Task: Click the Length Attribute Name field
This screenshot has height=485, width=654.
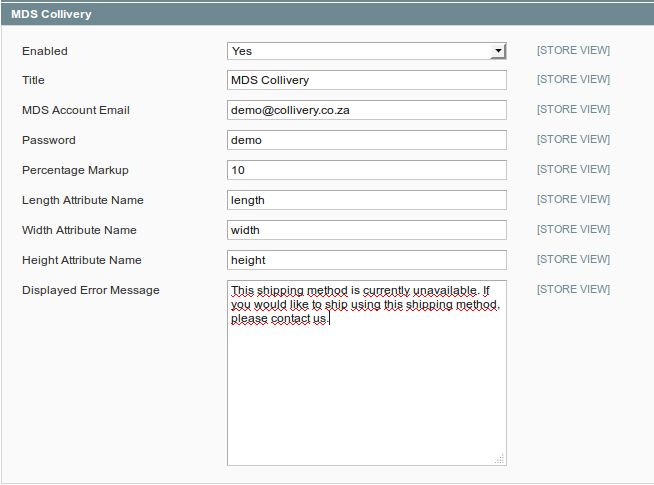Action: click(x=366, y=200)
